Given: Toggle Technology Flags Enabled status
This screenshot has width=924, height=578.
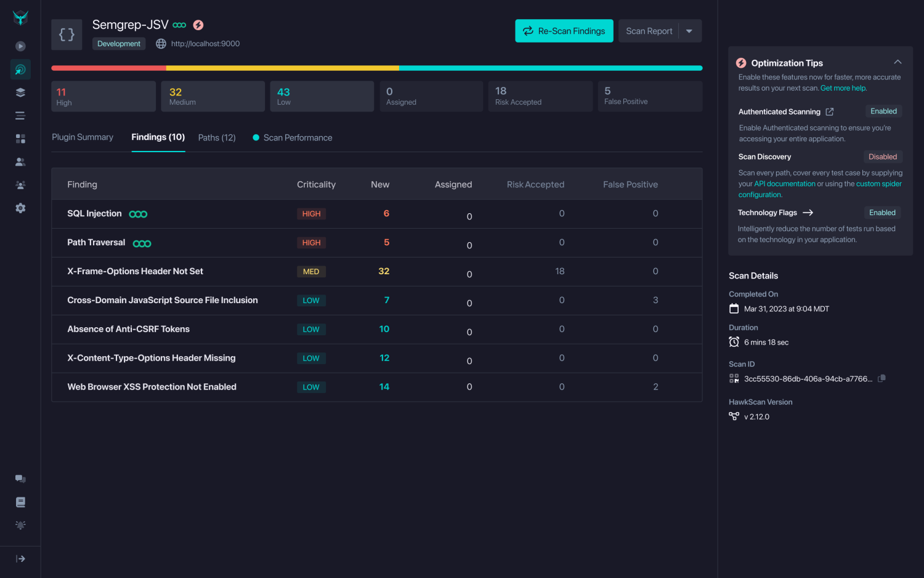Looking at the screenshot, I should point(882,212).
